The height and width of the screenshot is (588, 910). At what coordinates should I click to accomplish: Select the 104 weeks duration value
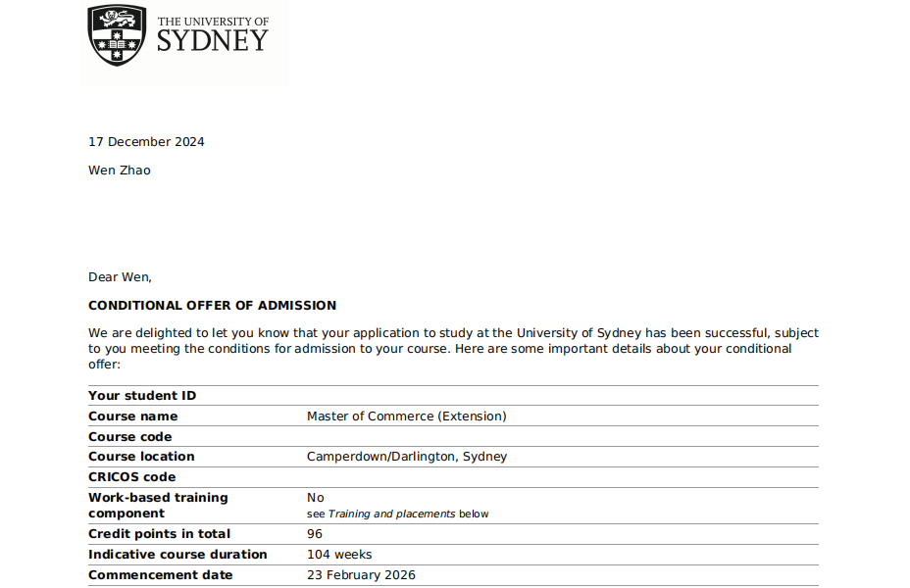(339, 555)
